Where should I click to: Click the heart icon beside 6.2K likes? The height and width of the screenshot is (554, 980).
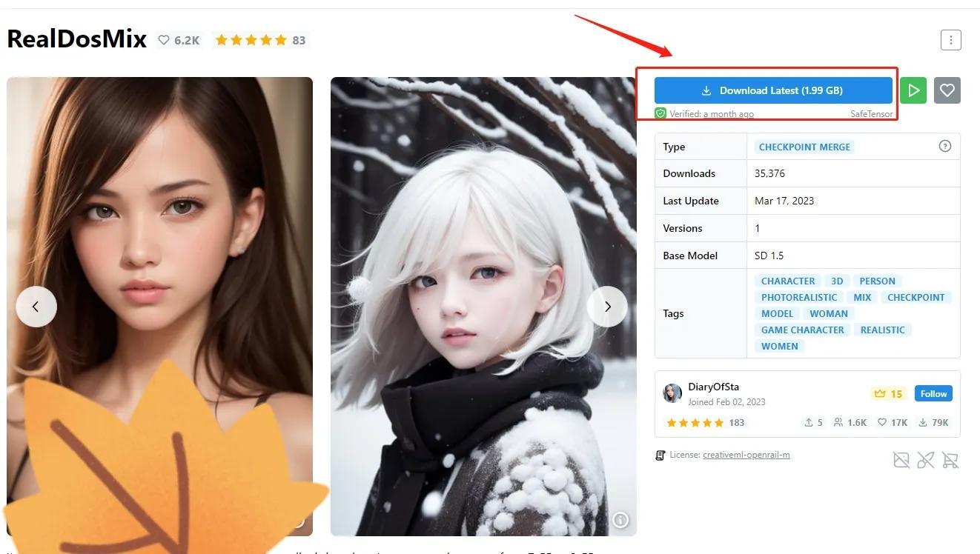click(x=164, y=40)
